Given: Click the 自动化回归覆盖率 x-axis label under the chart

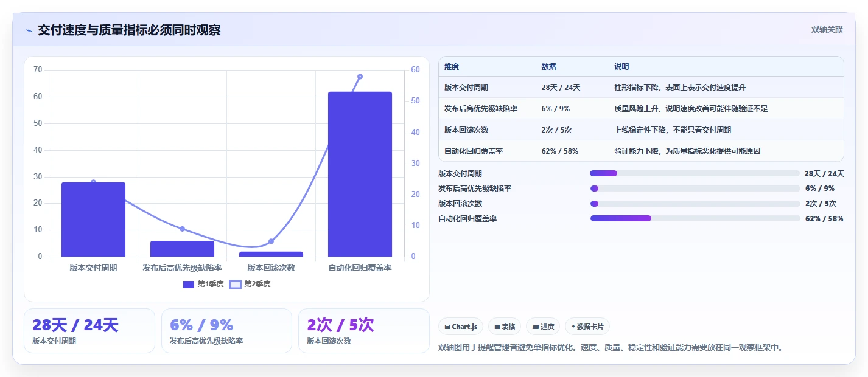Looking at the screenshot, I should tap(360, 268).
